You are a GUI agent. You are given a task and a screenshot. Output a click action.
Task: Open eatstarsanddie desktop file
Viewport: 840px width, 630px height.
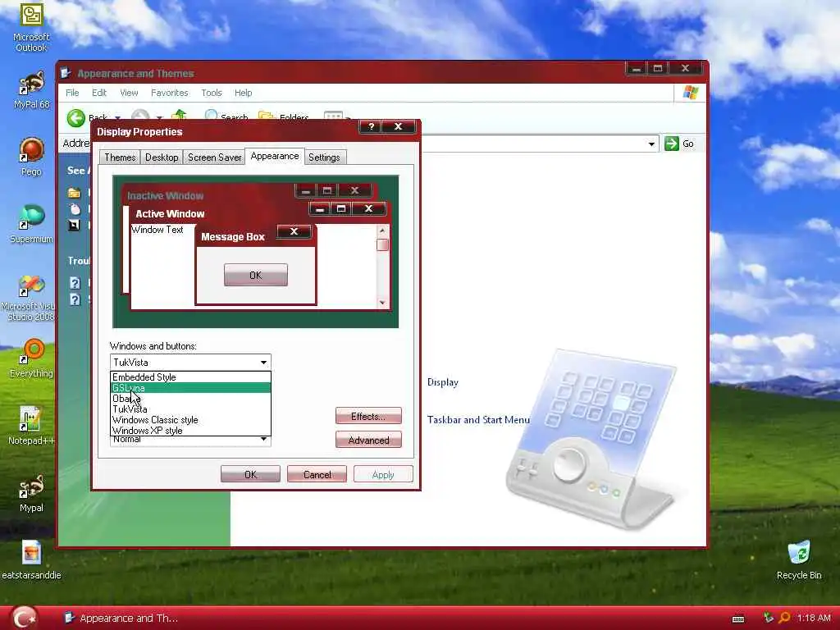[31, 559]
